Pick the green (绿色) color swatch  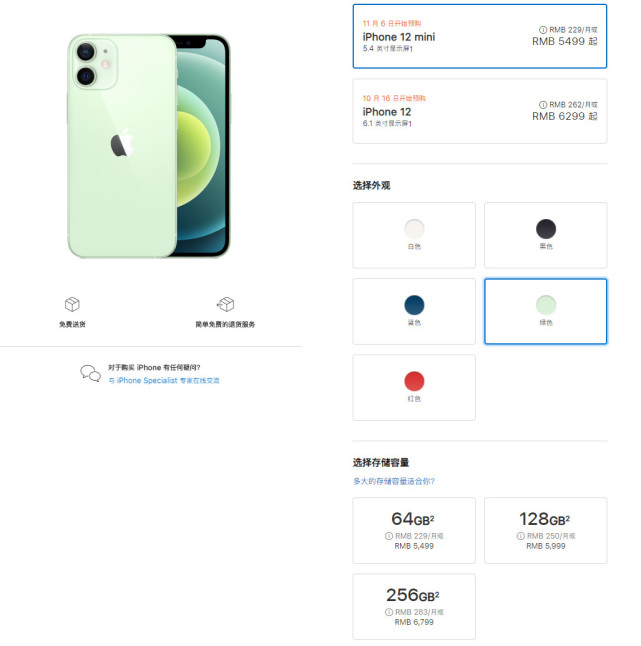click(545, 305)
